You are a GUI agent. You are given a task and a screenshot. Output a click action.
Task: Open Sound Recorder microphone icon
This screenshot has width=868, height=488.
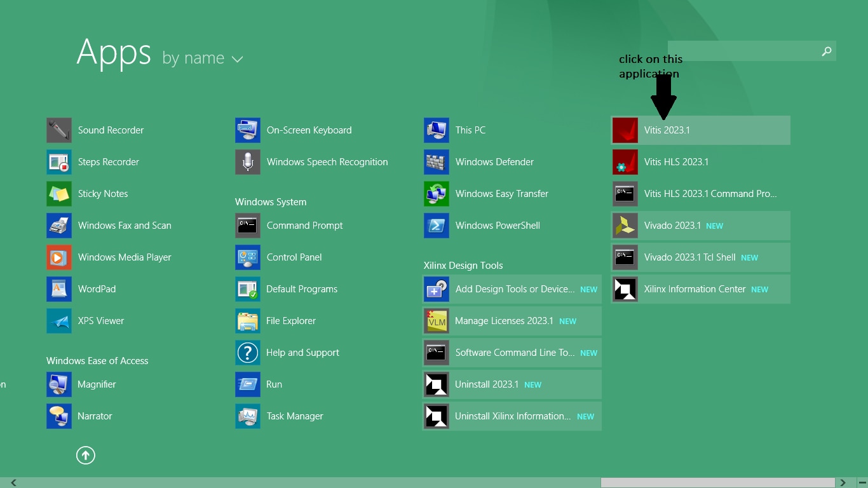[59, 130]
